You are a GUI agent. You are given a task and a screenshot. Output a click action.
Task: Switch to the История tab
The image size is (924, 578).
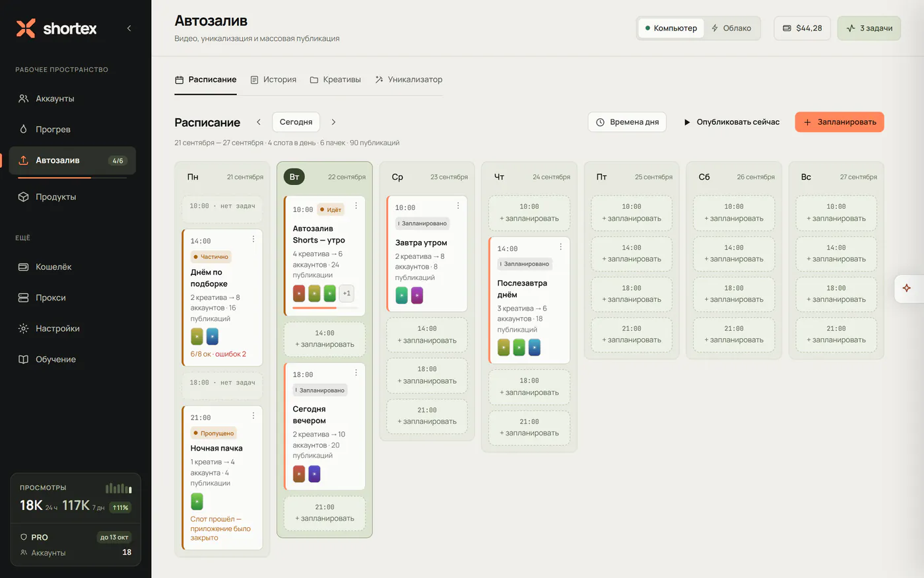pyautogui.click(x=273, y=80)
